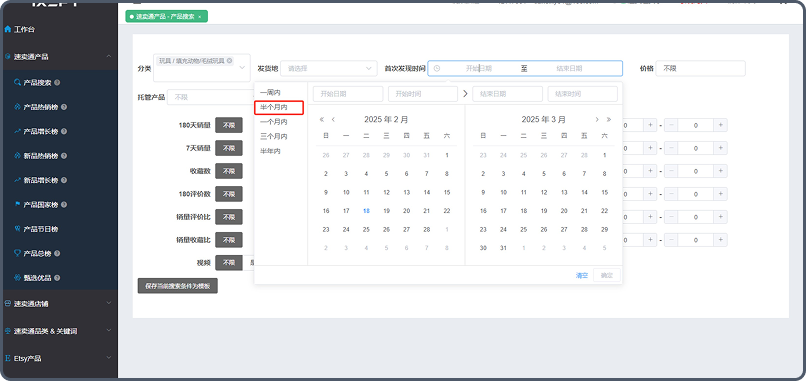Expand the Etsy产品 sidebar section
The image size is (806, 381).
pos(59,358)
